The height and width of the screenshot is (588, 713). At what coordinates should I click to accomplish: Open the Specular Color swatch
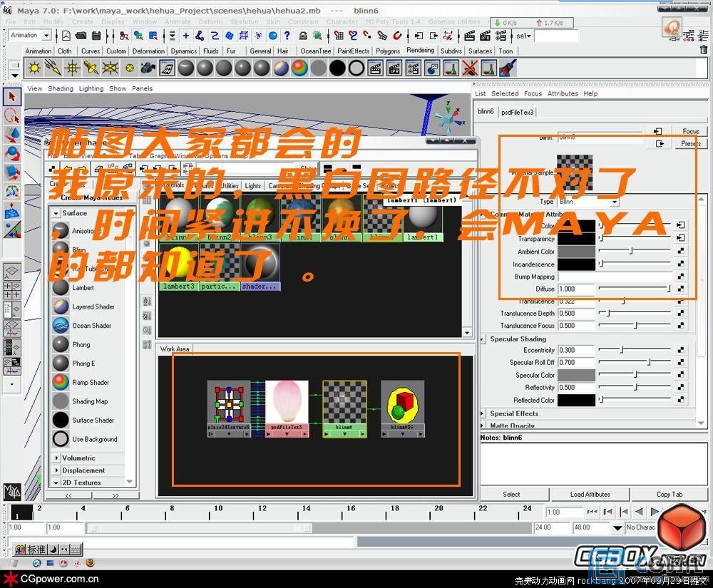[576, 375]
